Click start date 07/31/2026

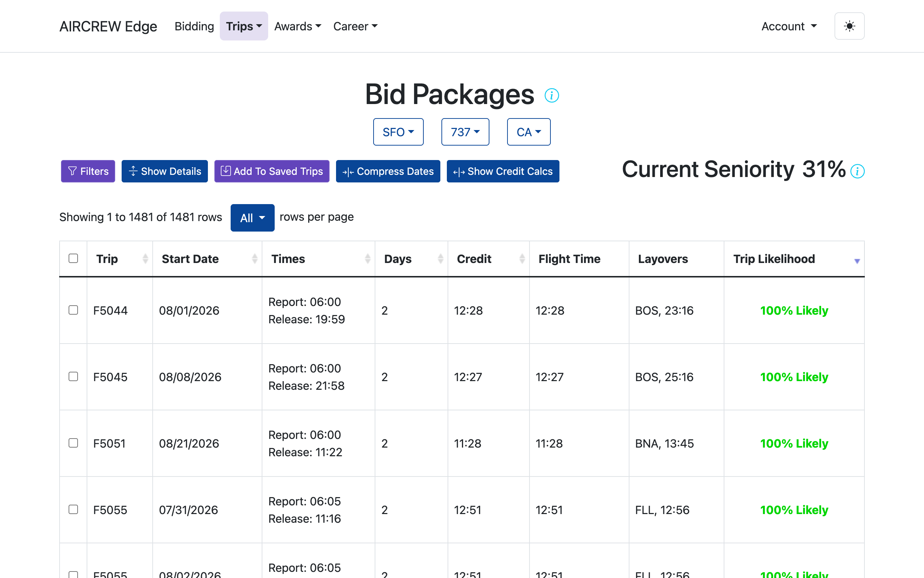point(188,510)
